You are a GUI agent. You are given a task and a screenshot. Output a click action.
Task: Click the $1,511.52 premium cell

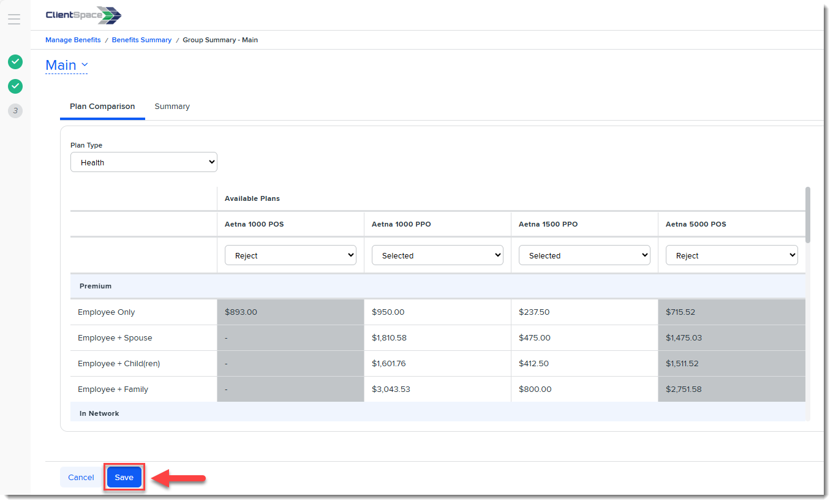coord(732,364)
